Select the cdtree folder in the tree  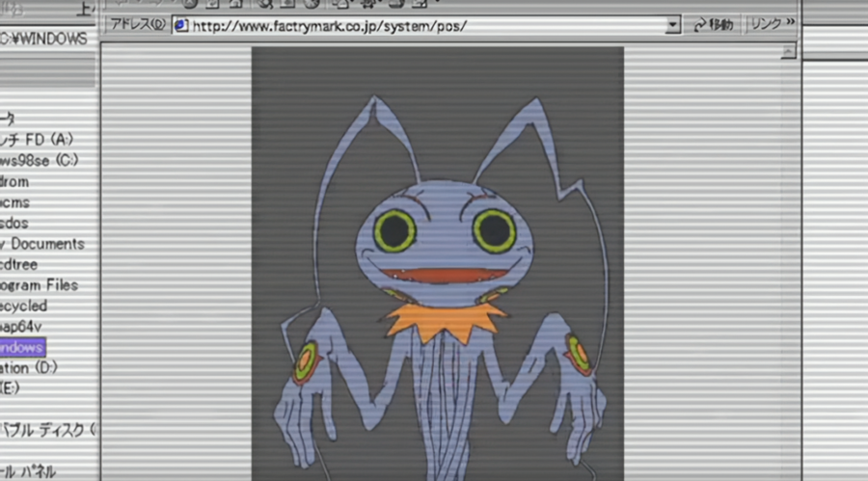pos(19,264)
